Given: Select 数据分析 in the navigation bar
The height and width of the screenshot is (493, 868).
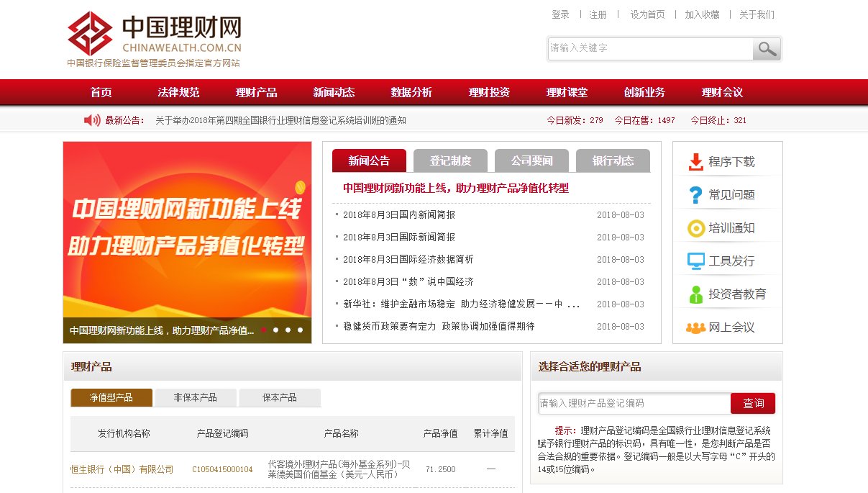Looking at the screenshot, I should [411, 92].
